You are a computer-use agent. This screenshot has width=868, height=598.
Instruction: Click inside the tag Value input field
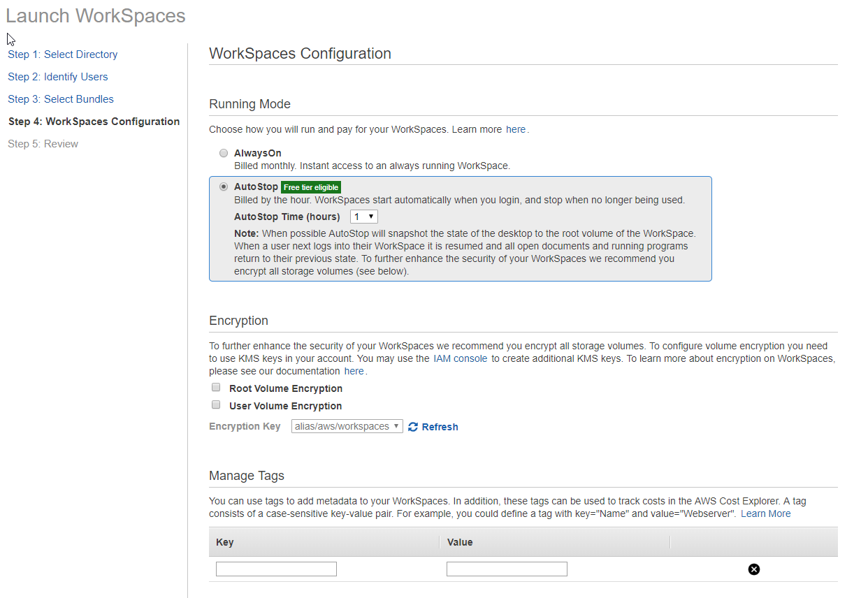point(506,569)
